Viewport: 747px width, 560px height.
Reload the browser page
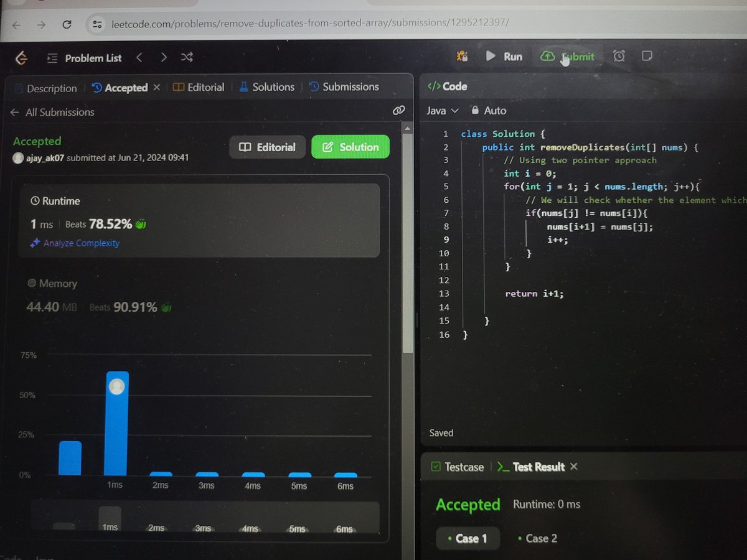(x=67, y=25)
